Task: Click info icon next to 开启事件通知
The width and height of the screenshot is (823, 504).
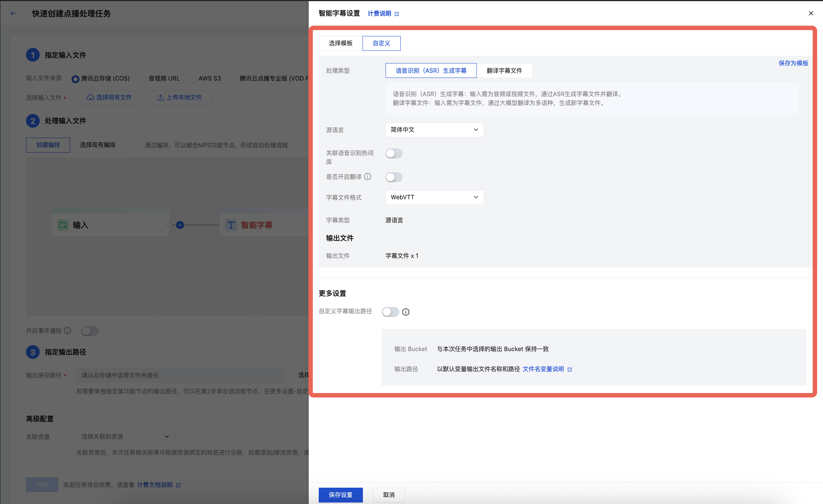Action: (x=68, y=331)
